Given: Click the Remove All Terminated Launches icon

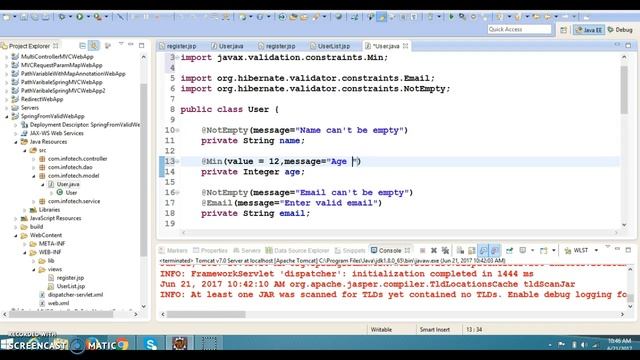Looking at the screenshot, I should (x=445, y=250).
